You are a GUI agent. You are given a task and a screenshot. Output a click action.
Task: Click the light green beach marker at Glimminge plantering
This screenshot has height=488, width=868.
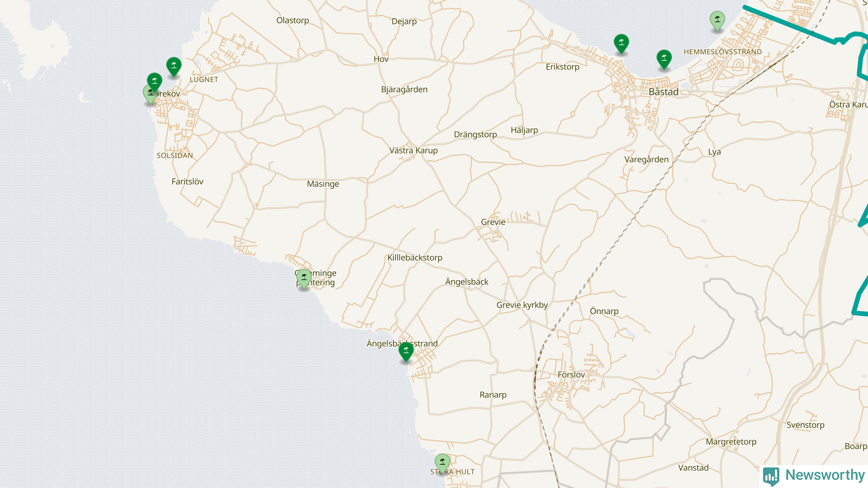[x=304, y=279]
